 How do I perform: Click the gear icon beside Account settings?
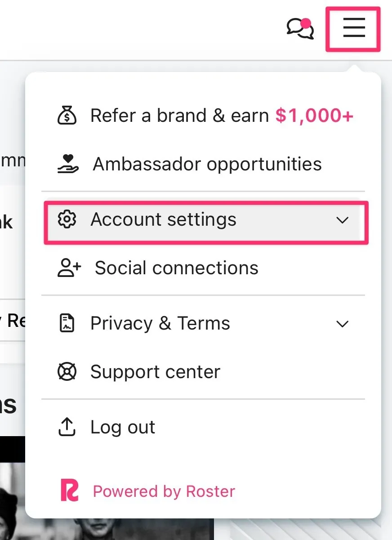(67, 220)
